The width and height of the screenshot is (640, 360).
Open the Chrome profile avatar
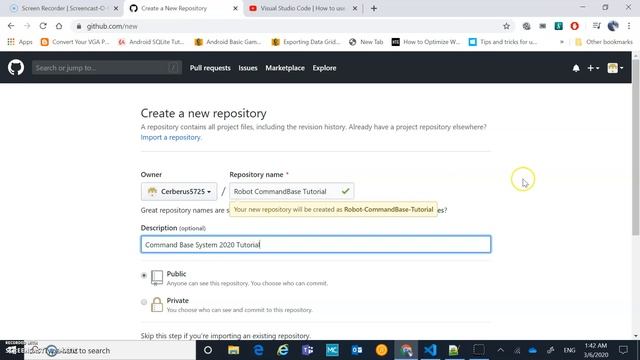[x=613, y=26]
